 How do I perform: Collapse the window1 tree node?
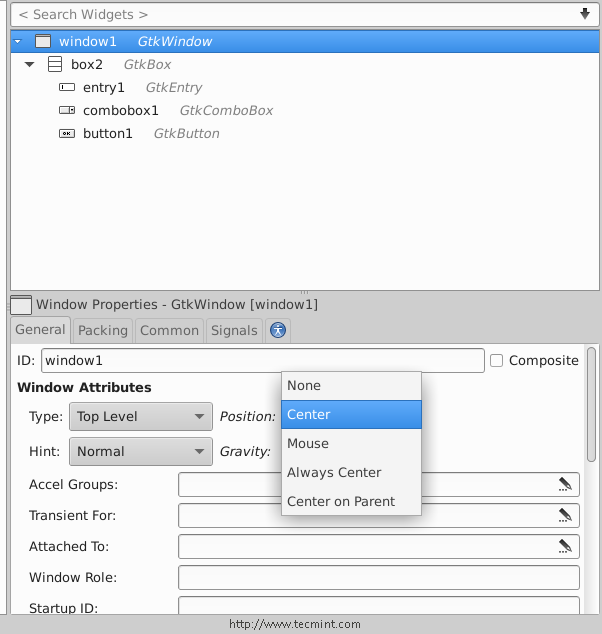tap(18, 41)
